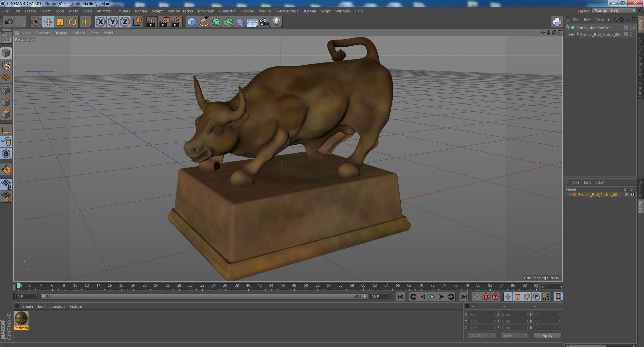Toggle Y axis lock
This screenshot has width=644, height=347.
113,22
